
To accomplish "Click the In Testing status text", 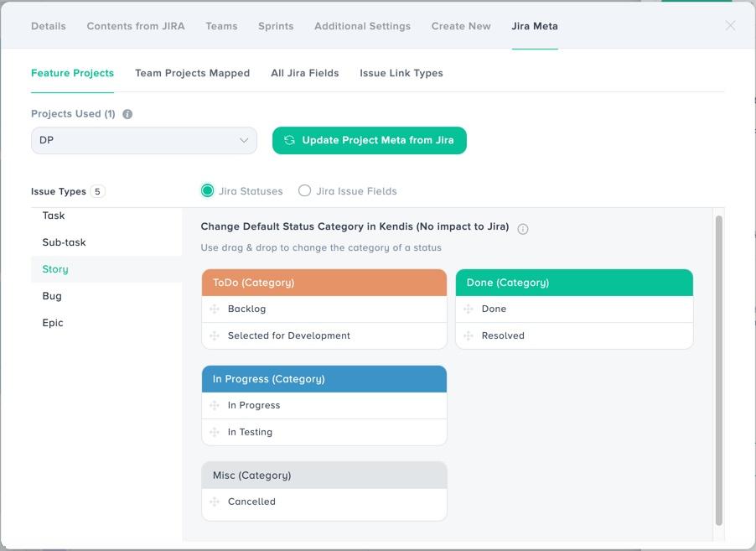I will tap(250, 432).
